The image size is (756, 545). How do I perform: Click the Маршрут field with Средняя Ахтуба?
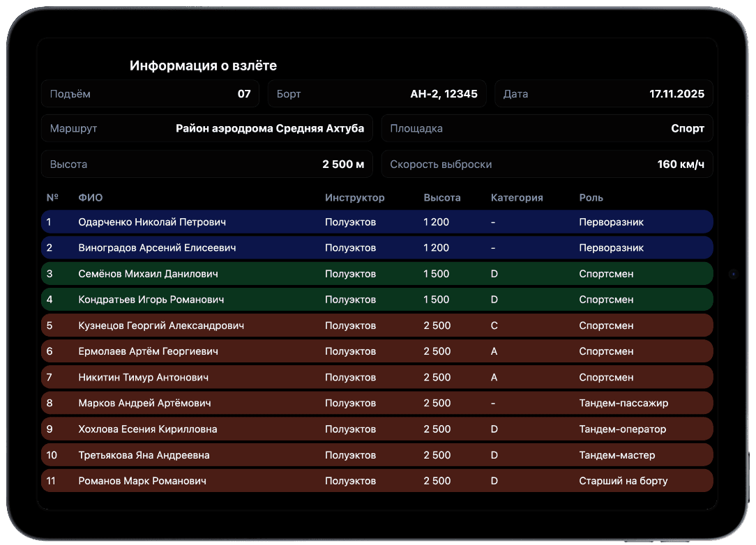point(207,128)
